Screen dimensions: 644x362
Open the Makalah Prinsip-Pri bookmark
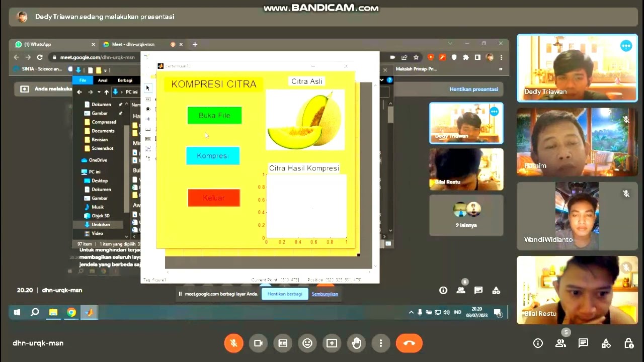[x=416, y=69]
